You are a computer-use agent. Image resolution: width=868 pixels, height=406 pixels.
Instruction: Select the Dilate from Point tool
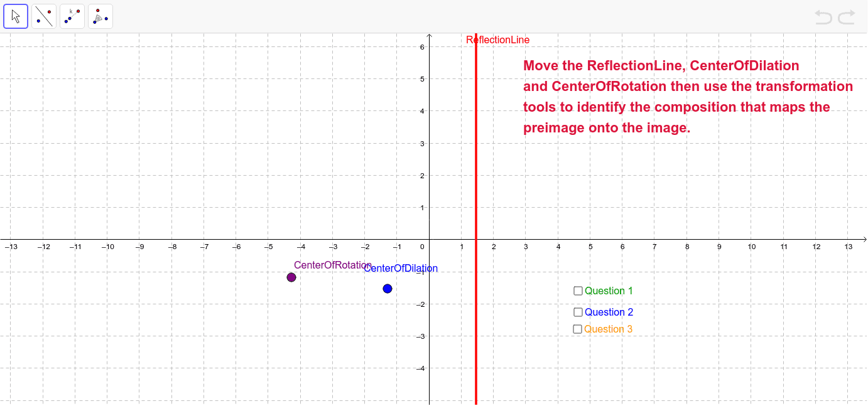tap(72, 16)
